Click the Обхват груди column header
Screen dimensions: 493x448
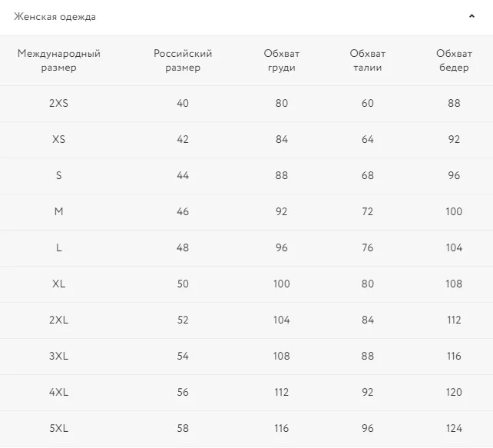(281, 61)
